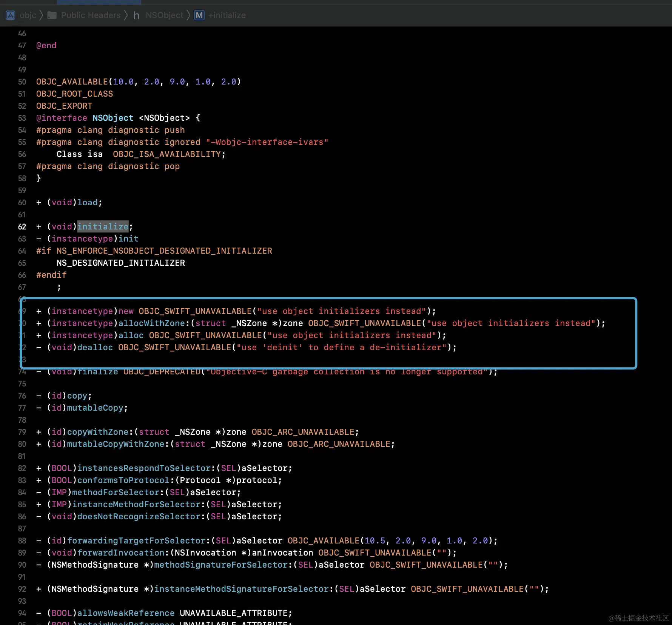The image size is (672, 625).
Task: Click line number 79 in the gutter
Action: 22,432
